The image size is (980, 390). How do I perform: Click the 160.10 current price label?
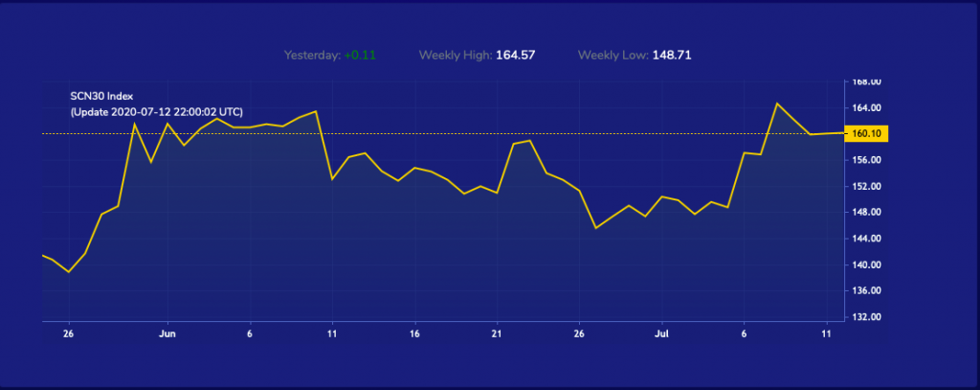point(865,133)
